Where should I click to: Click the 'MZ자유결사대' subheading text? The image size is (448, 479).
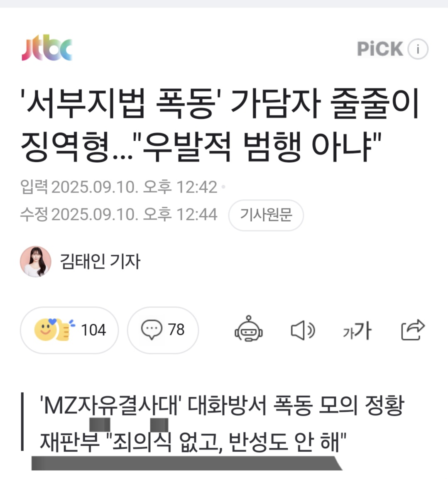tap(222, 406)
